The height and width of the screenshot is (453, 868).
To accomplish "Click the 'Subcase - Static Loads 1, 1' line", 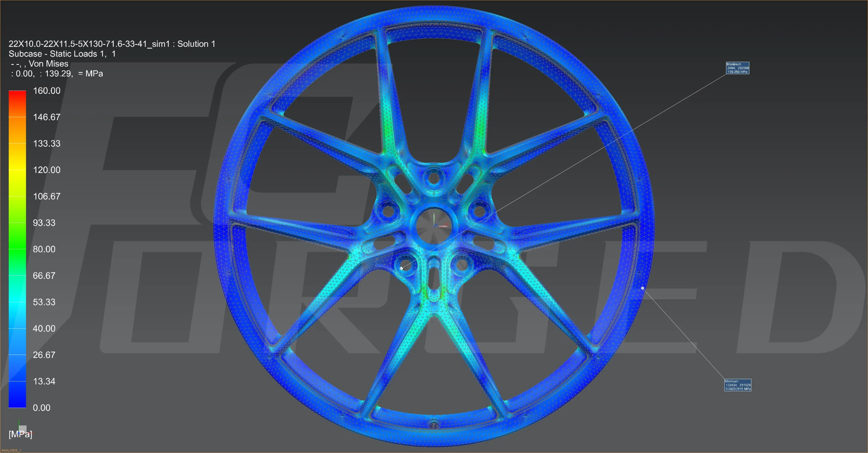I will point(62,54).
